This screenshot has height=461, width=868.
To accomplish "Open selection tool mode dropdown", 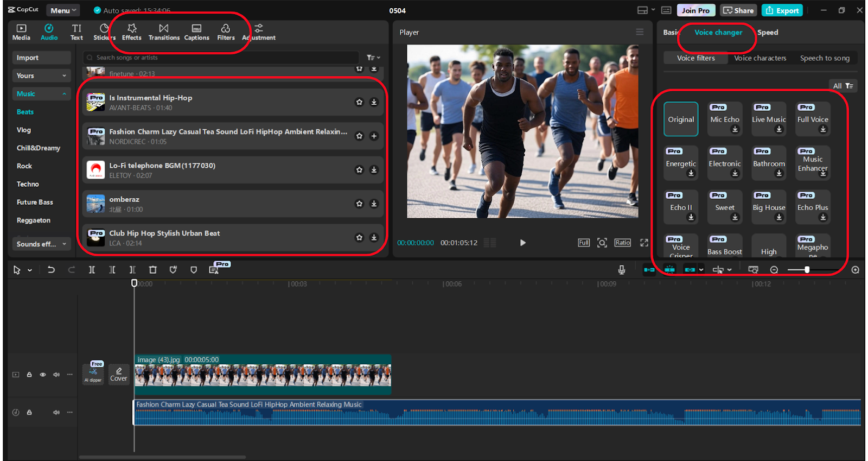I will (30, 270).
